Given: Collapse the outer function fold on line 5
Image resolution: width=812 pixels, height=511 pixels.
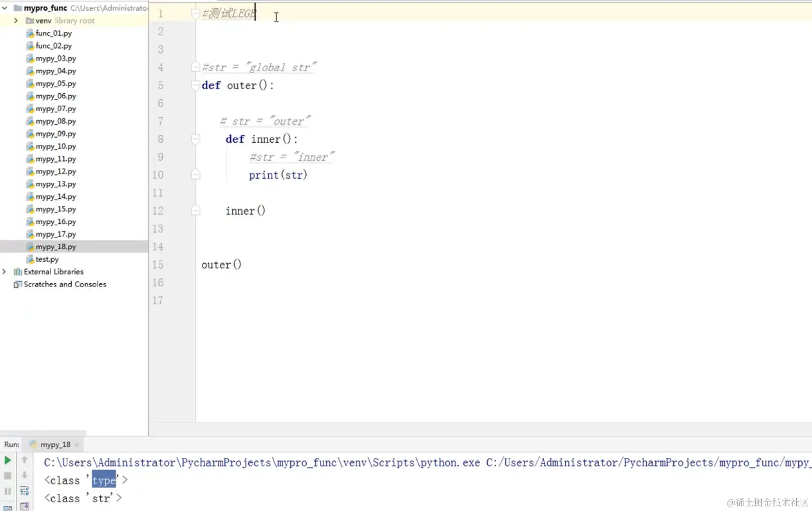Looking at the screenshot, I should click(x=195, y=85).
